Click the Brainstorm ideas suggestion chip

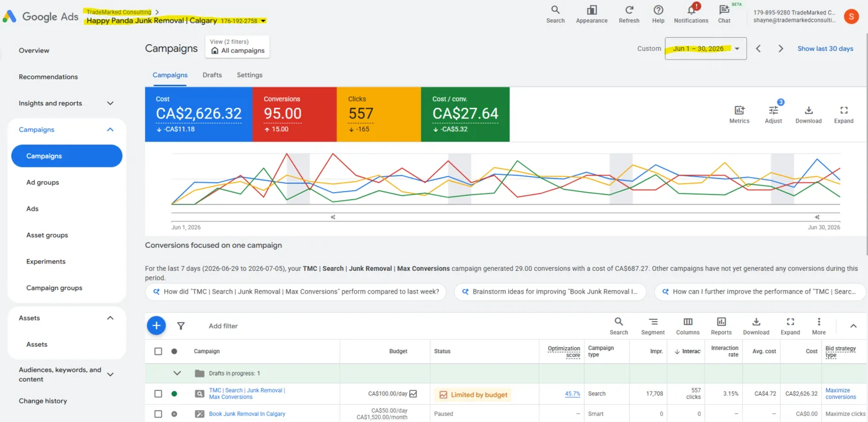pyautogui.click(x=550, y=292)
